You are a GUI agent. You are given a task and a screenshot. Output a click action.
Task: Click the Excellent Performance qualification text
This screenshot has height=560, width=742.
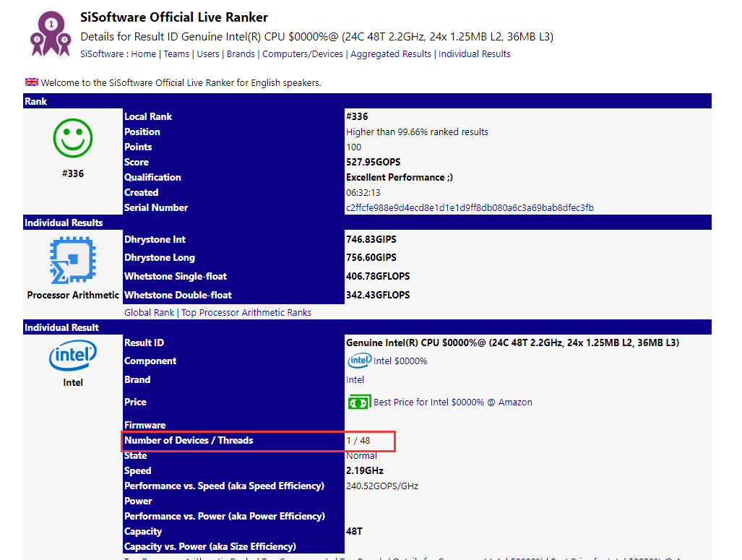pyautogui.click(x=400, y=178)
